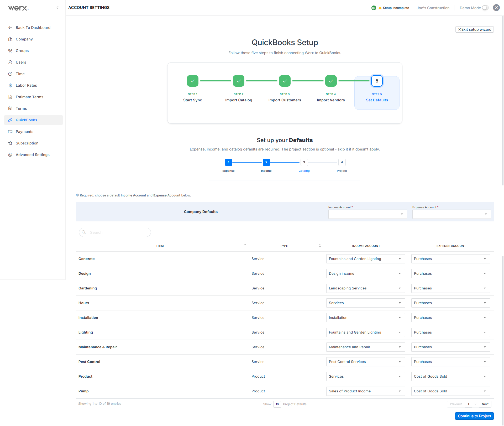Open the Installation income account dropdown
The height and width of the screenshot is (426, 504).
coord(365,318)
